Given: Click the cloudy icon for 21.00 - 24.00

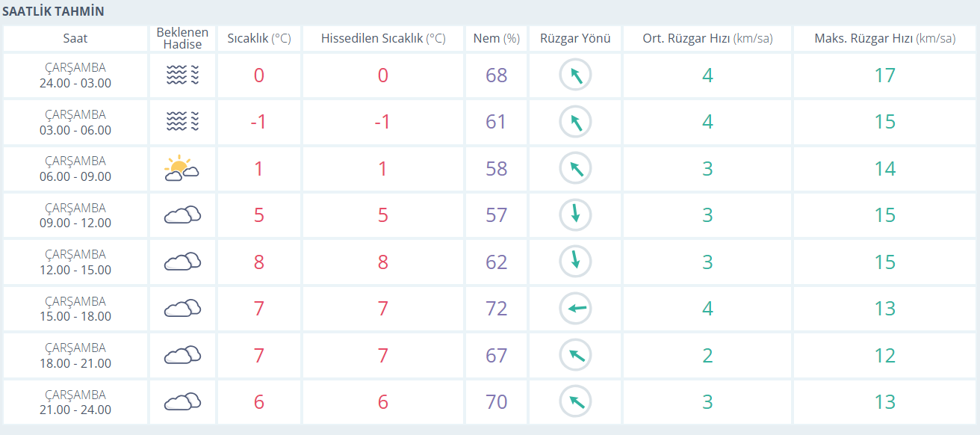Looking at the screenshot, I should [x=182, y=401].
